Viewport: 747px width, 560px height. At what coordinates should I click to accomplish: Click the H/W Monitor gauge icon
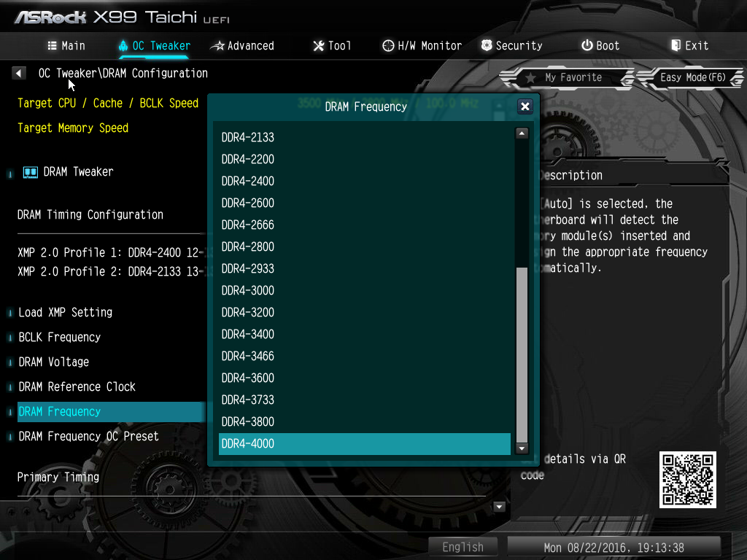tap(388, 46)
